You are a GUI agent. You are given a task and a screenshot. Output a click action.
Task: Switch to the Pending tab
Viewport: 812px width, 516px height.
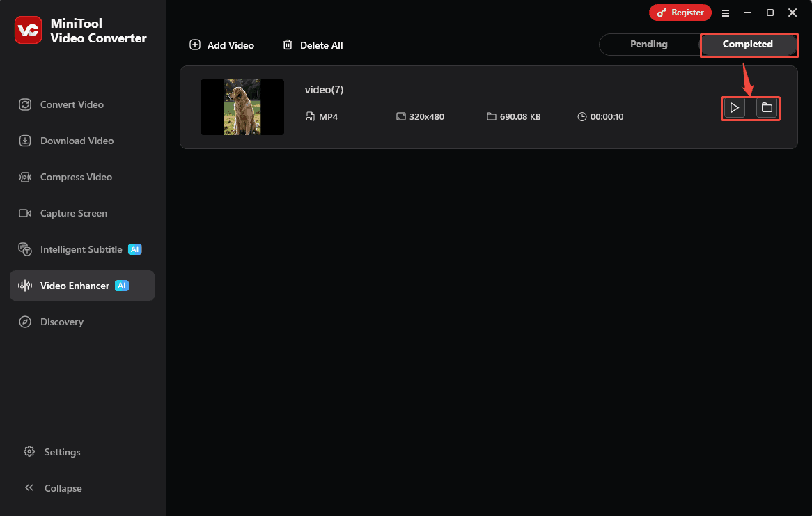[648, 44]
